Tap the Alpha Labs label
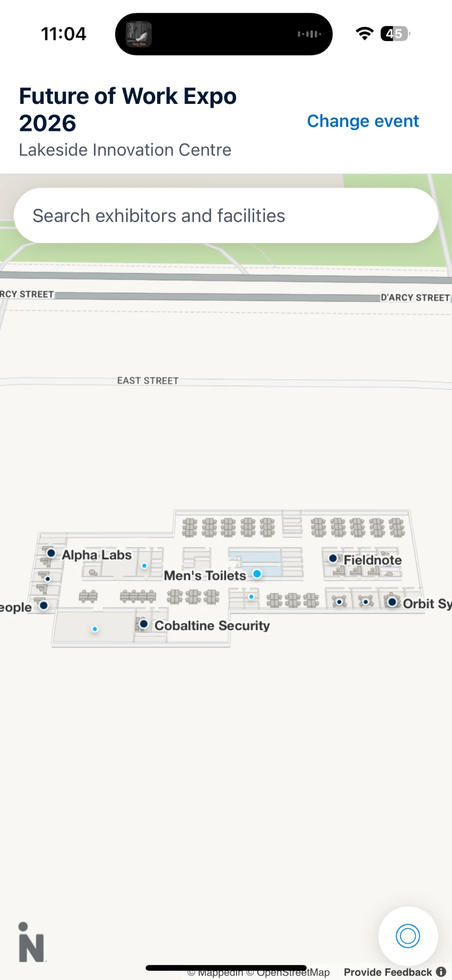 [96, 555]
